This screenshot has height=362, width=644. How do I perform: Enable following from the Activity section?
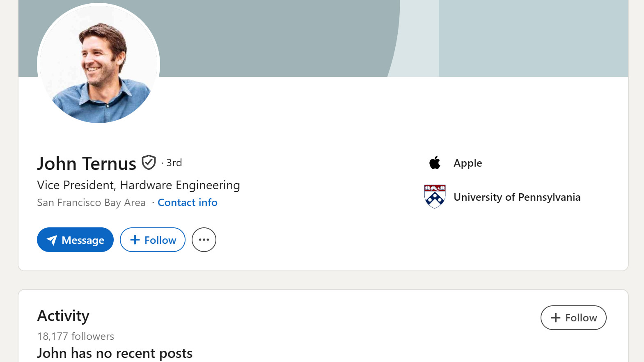click(x=573, y=317)
